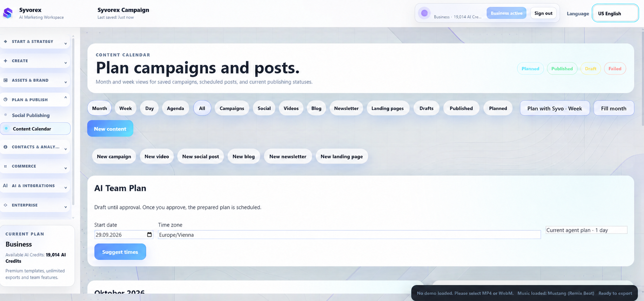The image size is (644, 301).
Task: Expand the Start & Strategy chevron
Action: pyautogui.click(x=66, y=44)
